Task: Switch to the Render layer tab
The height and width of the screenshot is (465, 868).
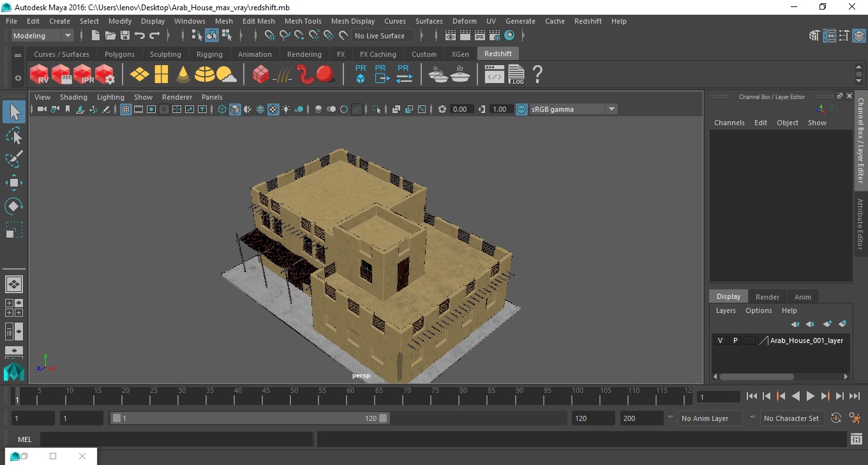Action: [767, 297]
